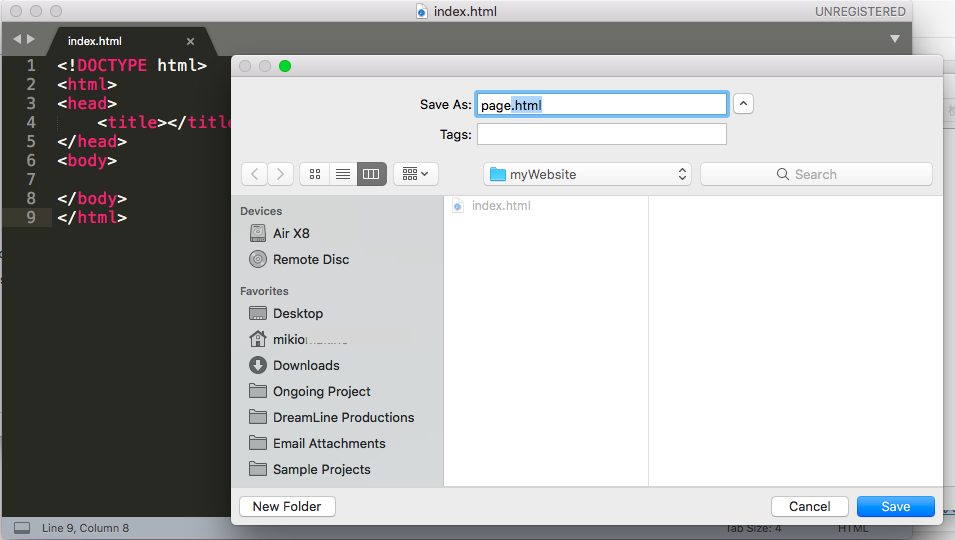Image resolution: width=955 pixels, height=540 pixels.
Task: Open the tab list dropdown triangle
Action: point(895,39)
